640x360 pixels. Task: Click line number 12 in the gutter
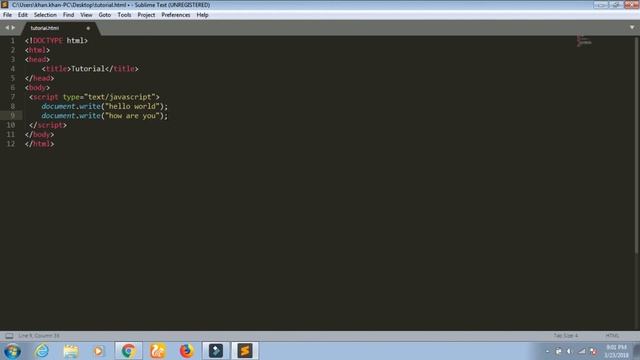[x=11, y=144]
